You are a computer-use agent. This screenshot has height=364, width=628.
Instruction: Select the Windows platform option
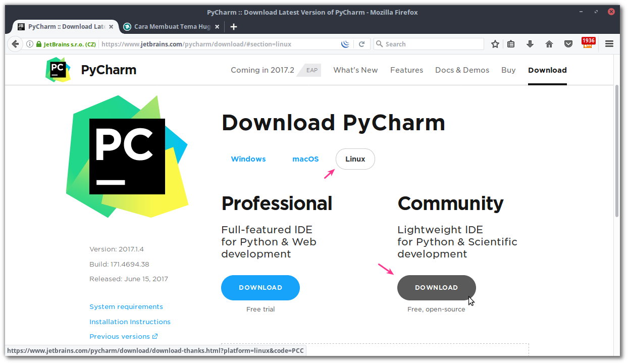click(248, 159)
